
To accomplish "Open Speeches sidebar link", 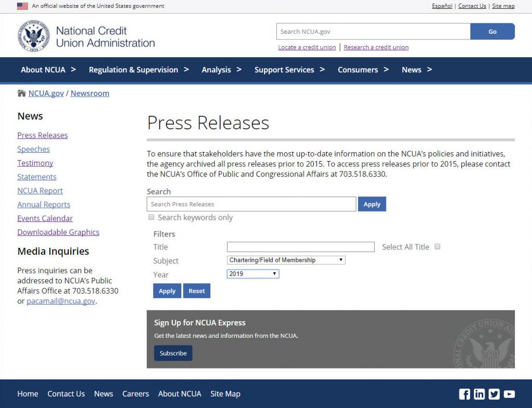I will point(33,149).
